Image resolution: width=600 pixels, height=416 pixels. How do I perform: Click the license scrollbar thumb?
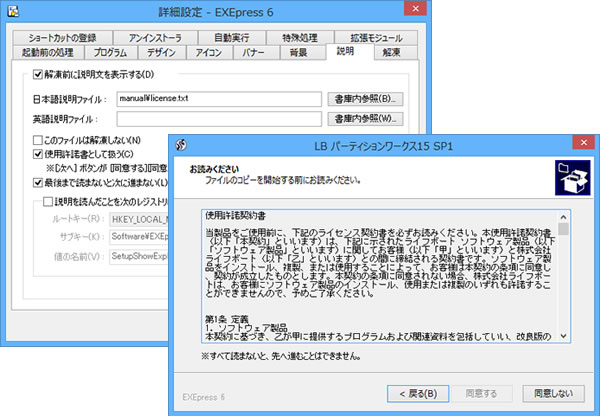[563, 229]
